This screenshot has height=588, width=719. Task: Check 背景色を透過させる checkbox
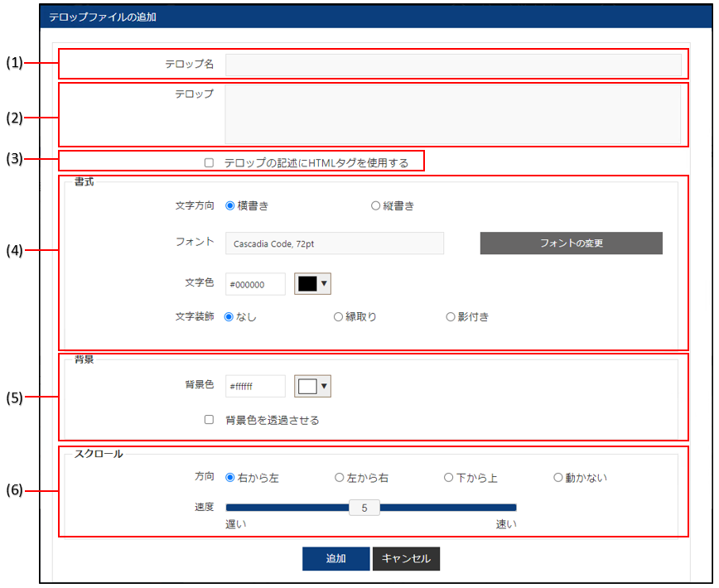tap(209, 419)
